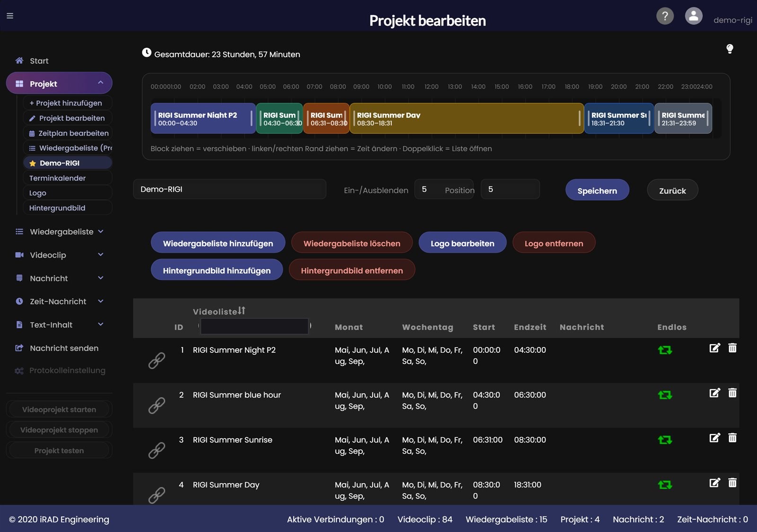
Task: Edit RIGI Summer Night P2 row
Action: 714,348
